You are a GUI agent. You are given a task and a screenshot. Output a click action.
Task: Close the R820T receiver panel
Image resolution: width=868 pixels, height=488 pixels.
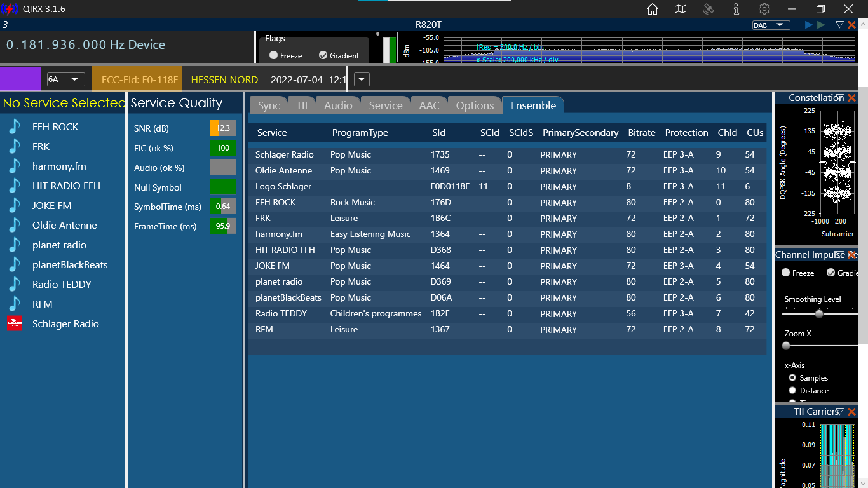(852, 25)
